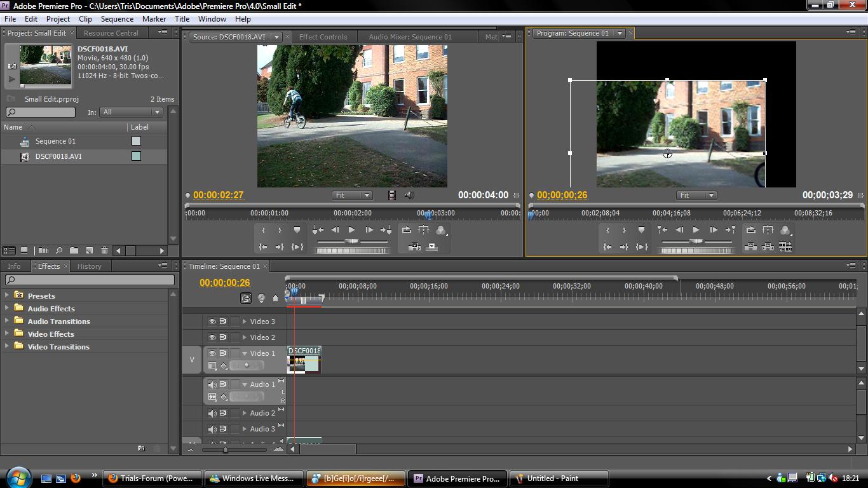This screenshot has height=488, width=868.
Task: Open Program monitor Fit zoom dropdown
Action: coord(696,195)
